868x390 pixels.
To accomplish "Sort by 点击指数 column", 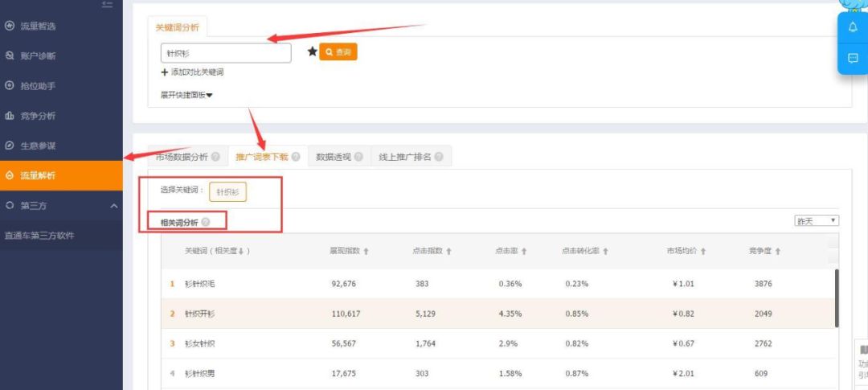I will (x=432, y=251).
